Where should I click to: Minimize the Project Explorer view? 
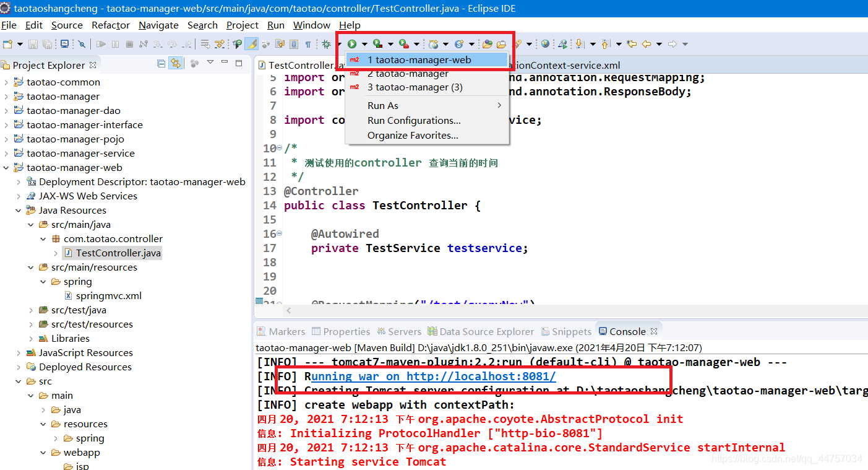coord(225,62)
